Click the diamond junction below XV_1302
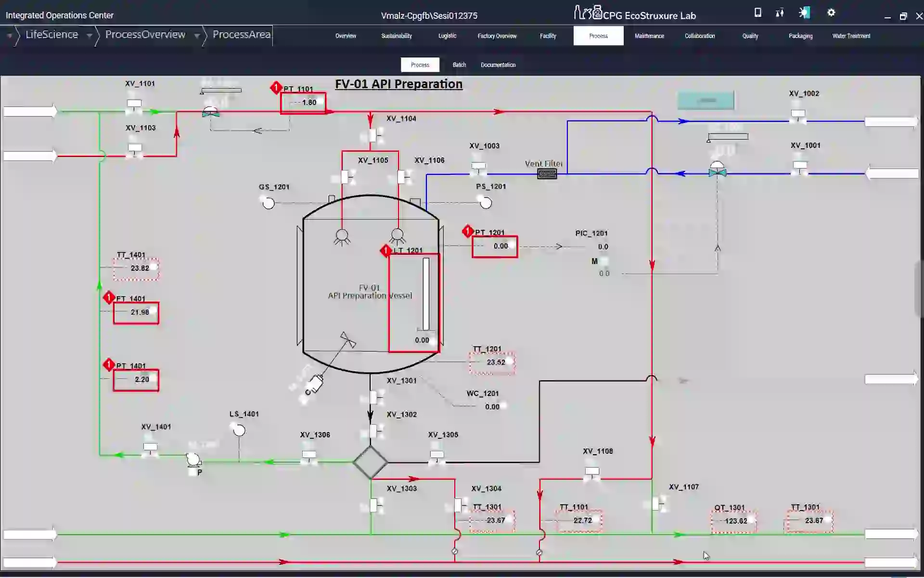Image resolution: width=924 pixels, height=578 pixels. pyautogui.click(x=370, y=462)
